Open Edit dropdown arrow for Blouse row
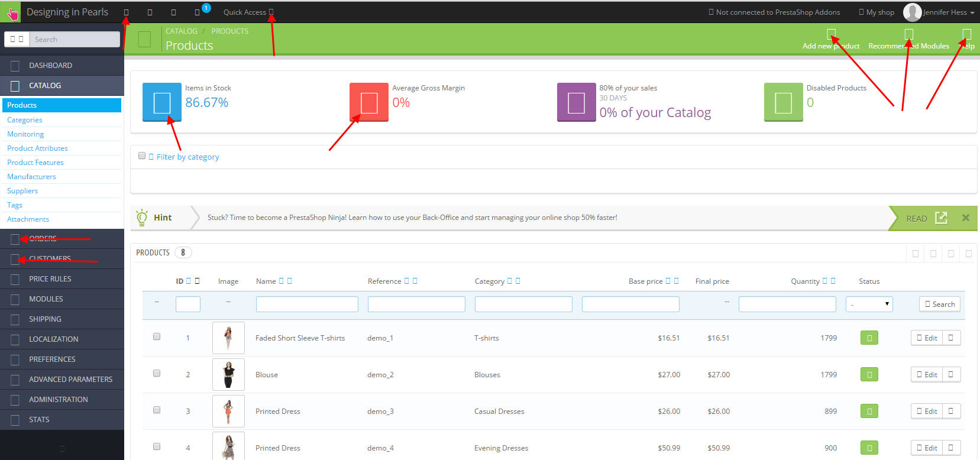The image size is (980, 460). [951, 375]
